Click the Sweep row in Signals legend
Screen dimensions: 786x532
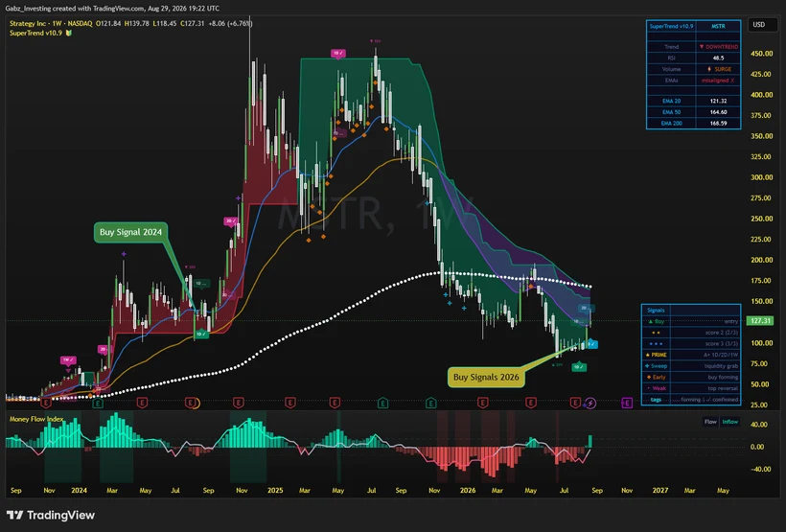pos(691,366)
